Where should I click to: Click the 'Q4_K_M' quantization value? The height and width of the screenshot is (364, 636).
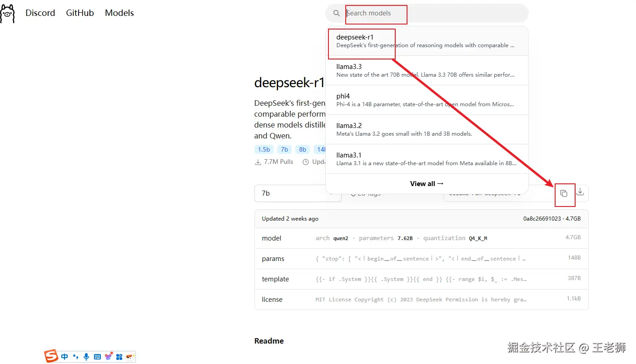(478, 238)
